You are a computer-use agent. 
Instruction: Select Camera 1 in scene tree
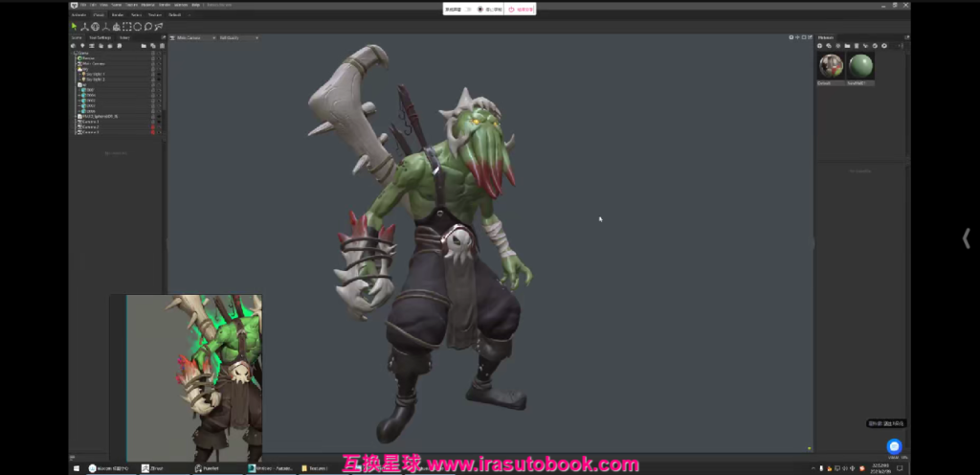[x=91, y=122]
